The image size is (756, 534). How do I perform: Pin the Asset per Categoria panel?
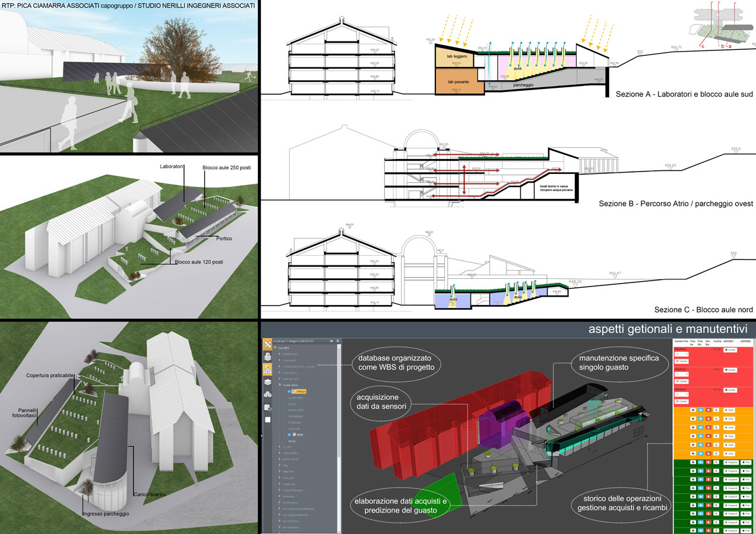pos(331,341)
